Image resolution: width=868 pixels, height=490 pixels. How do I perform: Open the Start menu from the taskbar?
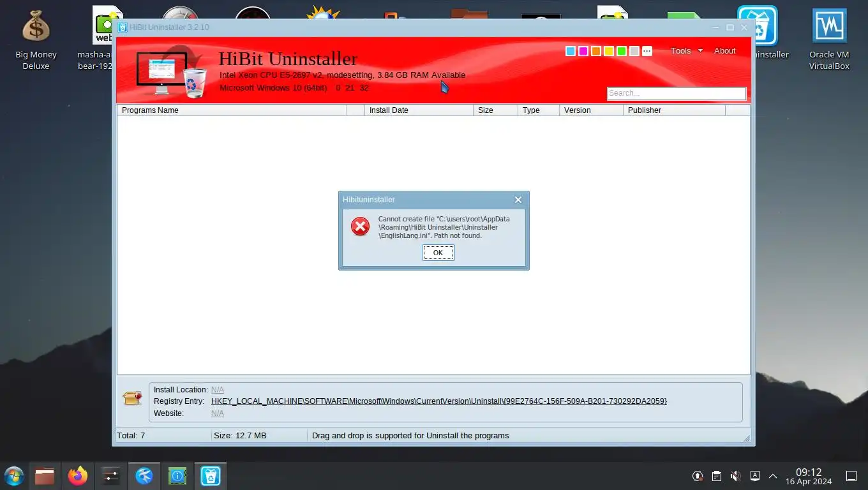click(13, 476)
